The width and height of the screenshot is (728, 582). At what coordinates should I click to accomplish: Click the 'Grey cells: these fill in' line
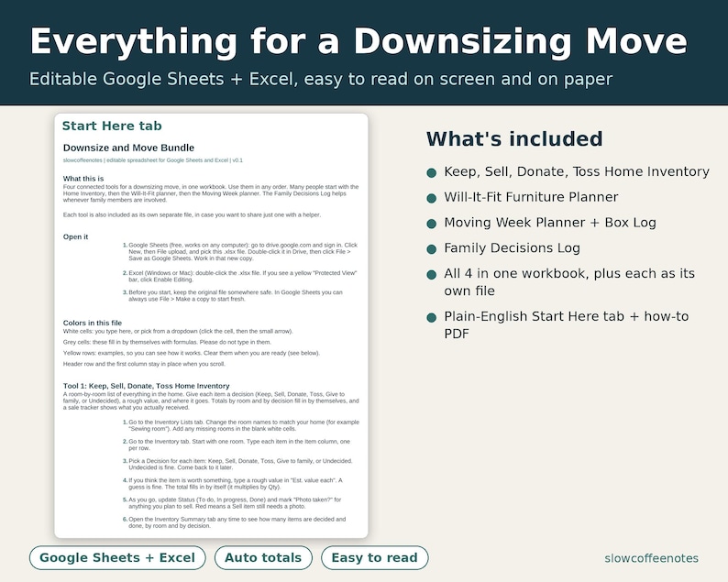click(x=167, y=342)
